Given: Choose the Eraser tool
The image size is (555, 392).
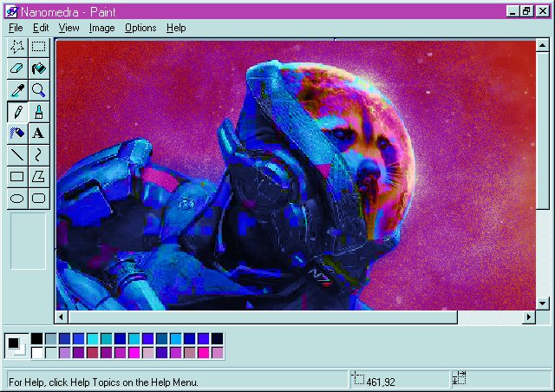Looking at the screenshot, I should click(x=17, y=69).
